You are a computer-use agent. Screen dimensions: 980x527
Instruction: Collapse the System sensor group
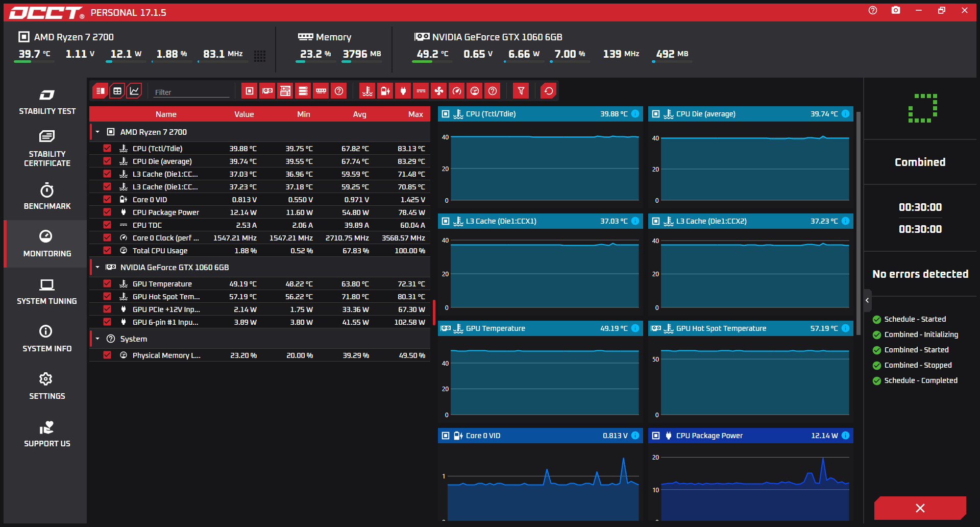click(97, 339)
